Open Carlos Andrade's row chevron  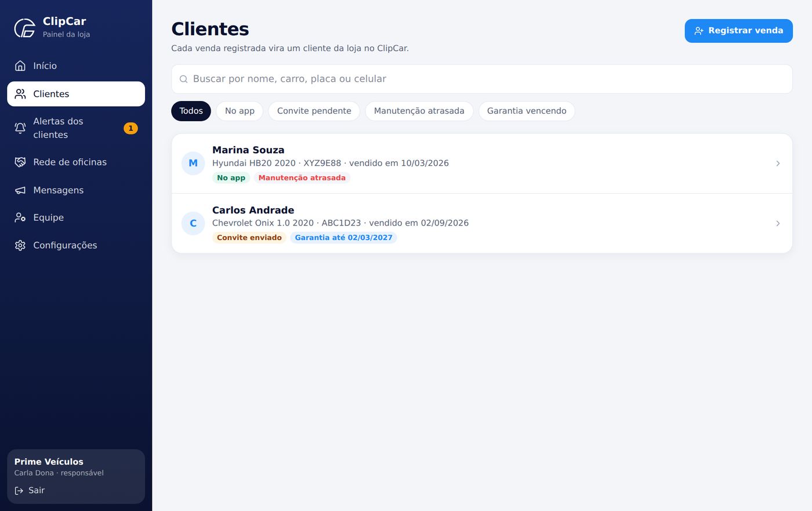pyautogui.click(x=778, y=223)
